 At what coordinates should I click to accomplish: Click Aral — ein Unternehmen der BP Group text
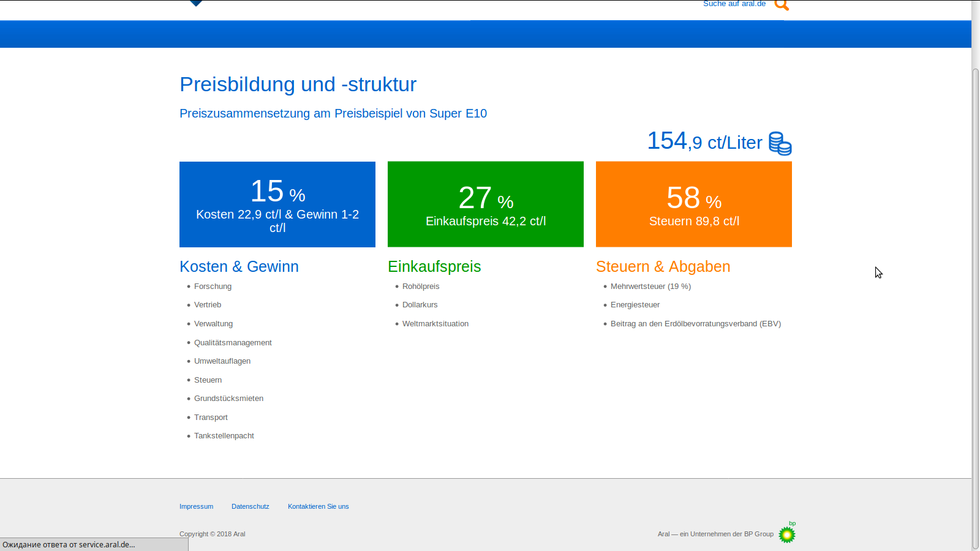715,534
